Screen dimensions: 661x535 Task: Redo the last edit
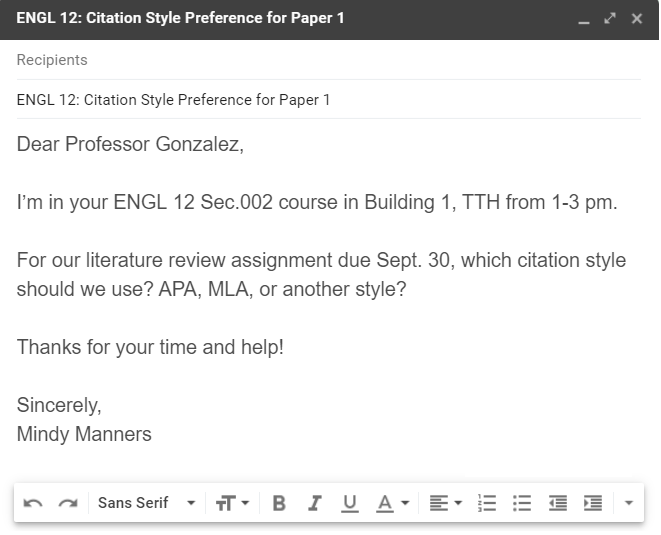pos(68,503)
